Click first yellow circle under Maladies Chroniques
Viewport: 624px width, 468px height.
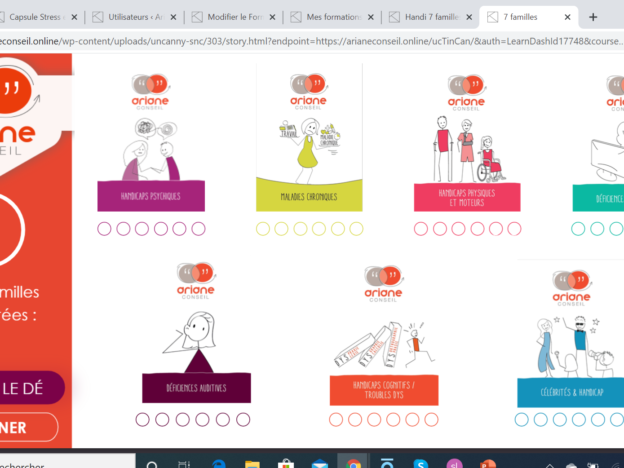pos(263,229)
